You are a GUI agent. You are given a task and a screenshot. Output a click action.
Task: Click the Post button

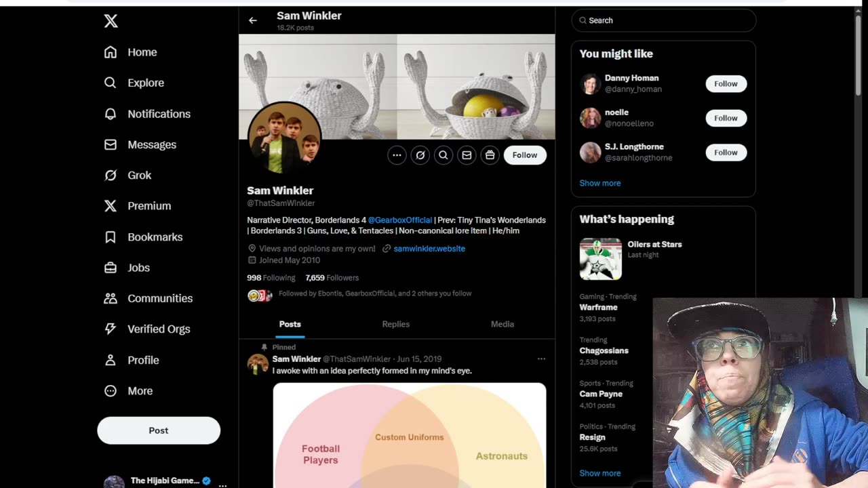[x=159, y=430]
